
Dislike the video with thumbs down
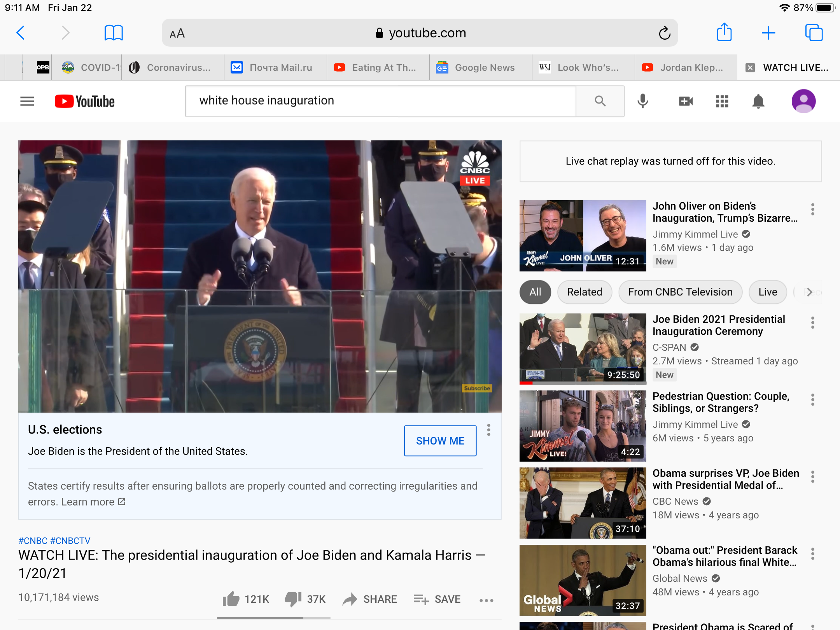point(293,599)
